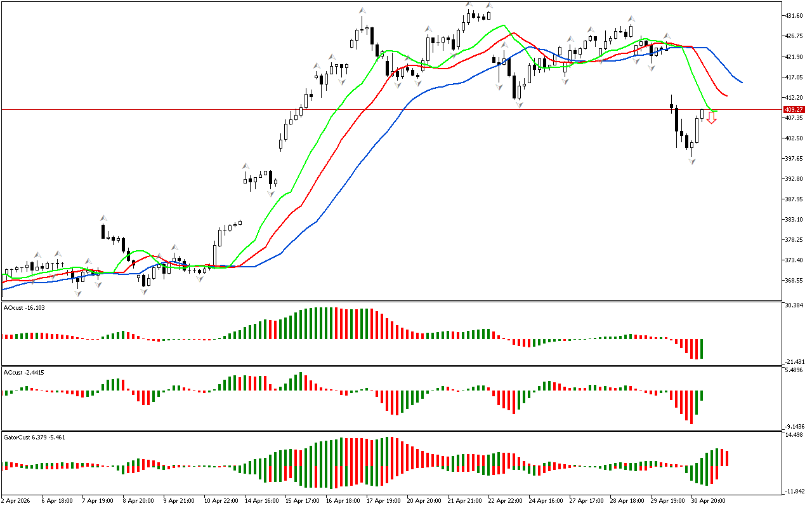Select the AOcust indicator label
The height and width of the screenshot is (508, 812).
(25, 307)
